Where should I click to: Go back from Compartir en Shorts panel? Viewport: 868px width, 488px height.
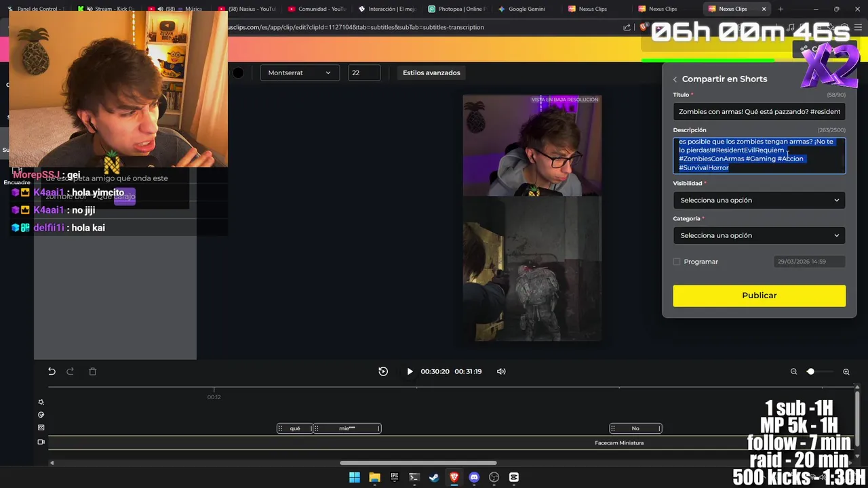click(x=675, y=79)
